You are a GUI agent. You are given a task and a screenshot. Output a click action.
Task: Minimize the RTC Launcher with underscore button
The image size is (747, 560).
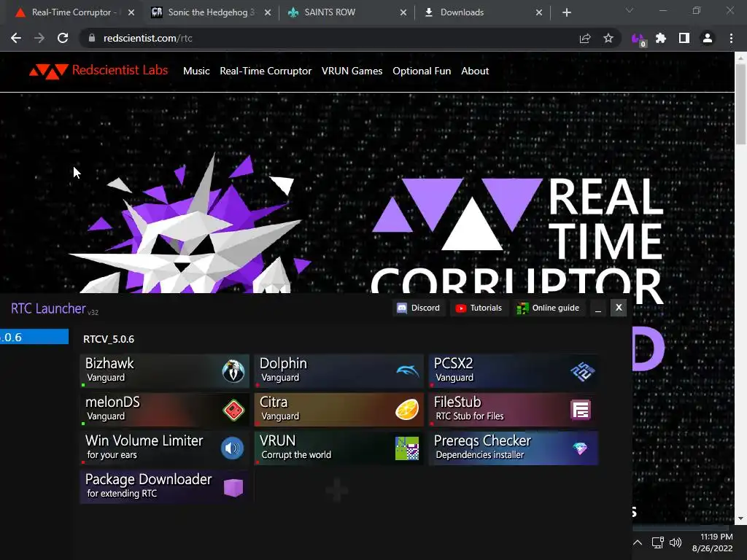[598, 308]
